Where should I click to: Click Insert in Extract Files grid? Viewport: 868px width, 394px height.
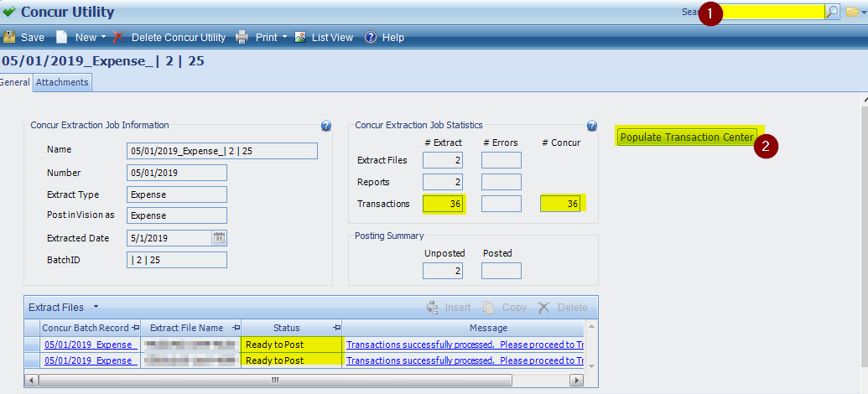(449, 307)
